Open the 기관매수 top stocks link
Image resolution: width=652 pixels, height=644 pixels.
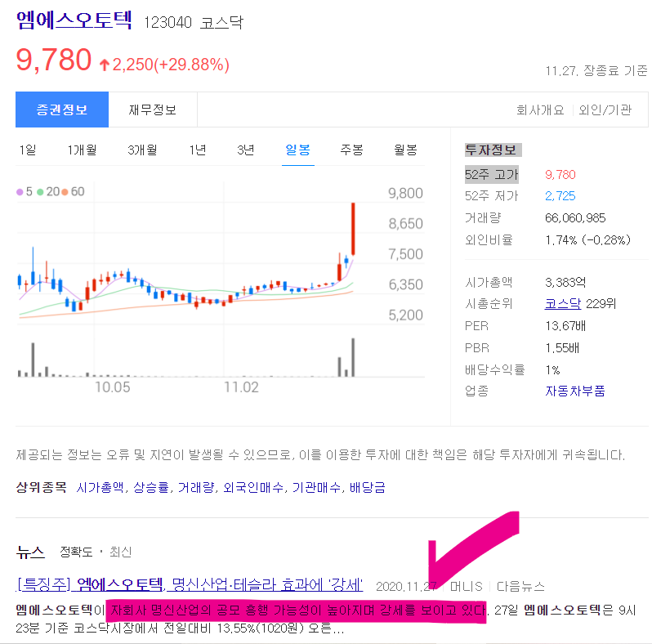[x=316, y=487]
